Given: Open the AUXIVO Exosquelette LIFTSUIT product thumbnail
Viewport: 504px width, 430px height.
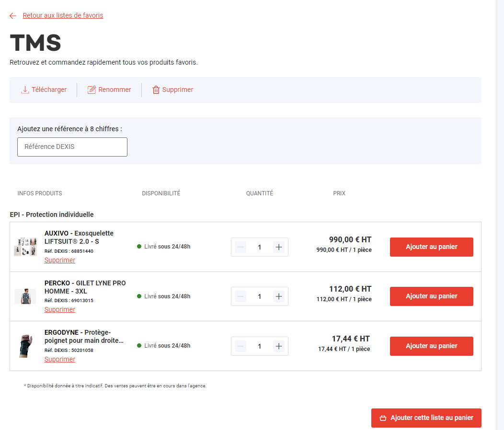Looking at the screenshot, I should pyautogui.click(x=25, y=247).
